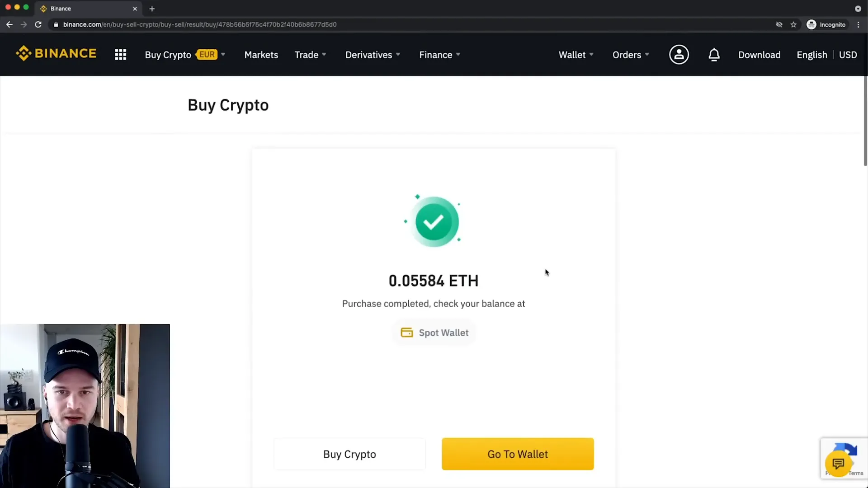Click the notifications bell icon
This screenshot has height=488, width=868.
point(714,55)
